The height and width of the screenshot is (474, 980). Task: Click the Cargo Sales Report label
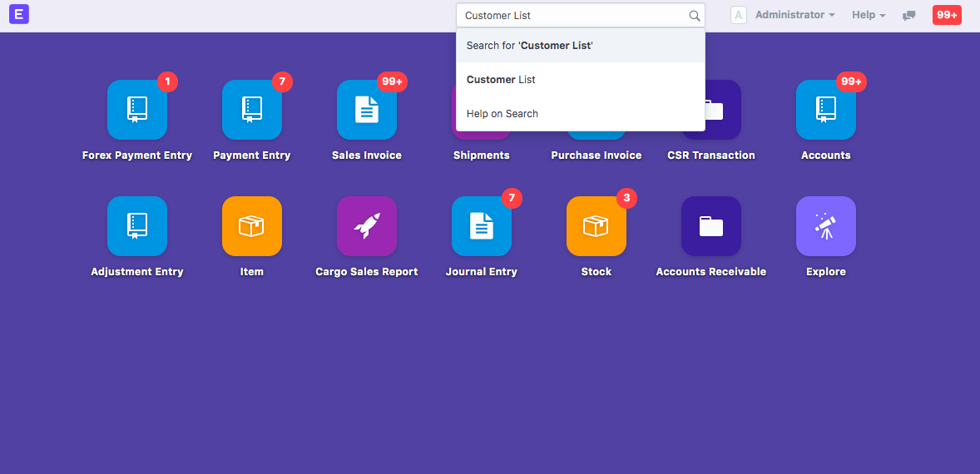click(x=367, y=272)
